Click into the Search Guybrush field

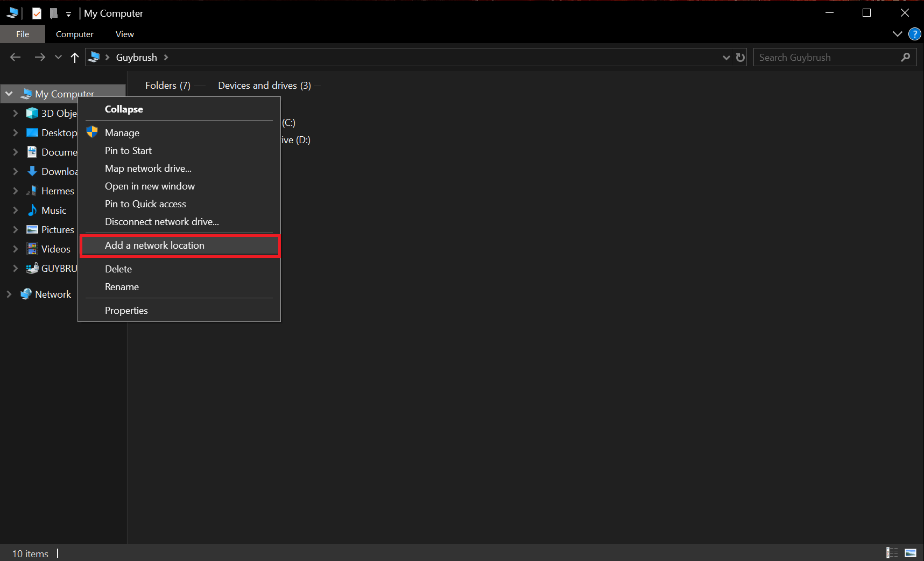[826, 57]
